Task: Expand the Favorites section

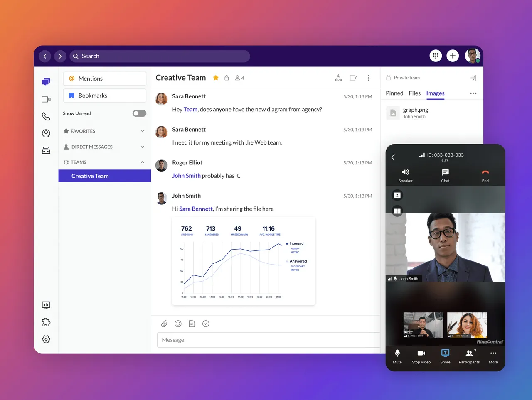Action: pos(143,131)
